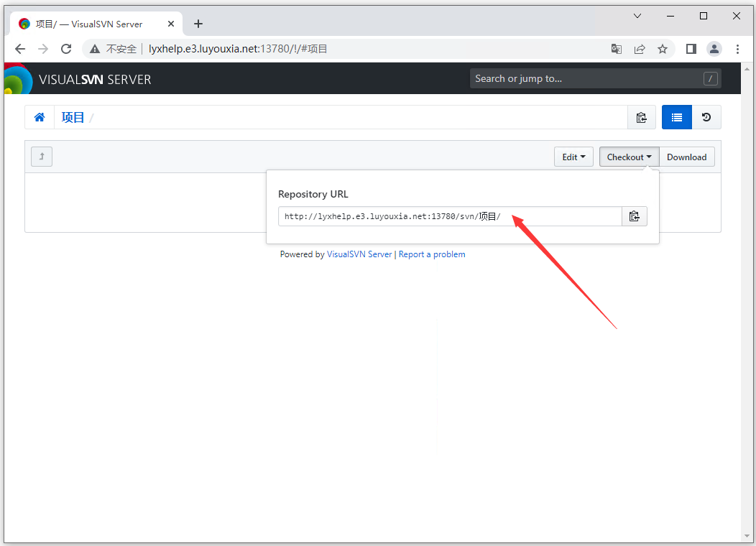
Task: Click the page scrollbar down arrow
Action: point(747,537)
